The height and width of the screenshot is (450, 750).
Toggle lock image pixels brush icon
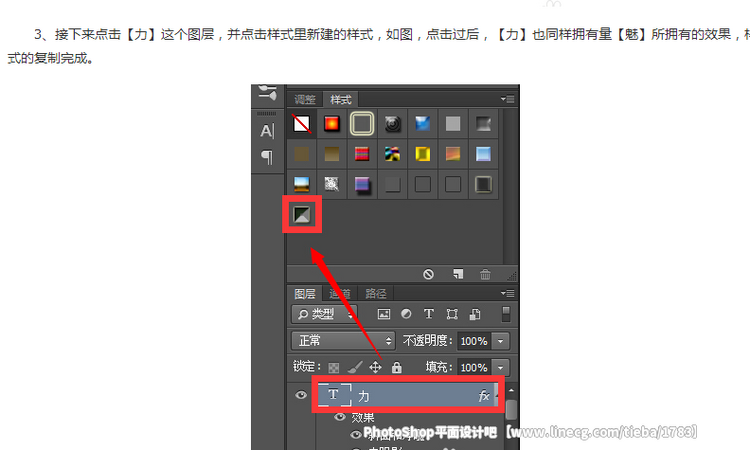pos(354,367)
